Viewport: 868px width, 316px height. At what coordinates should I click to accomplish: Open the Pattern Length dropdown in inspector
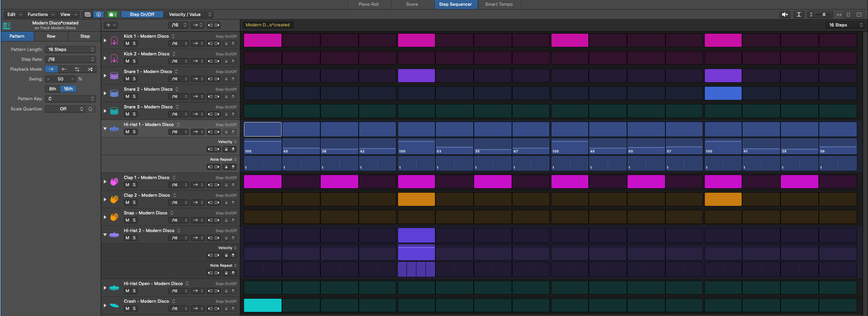tap(71, 49)
